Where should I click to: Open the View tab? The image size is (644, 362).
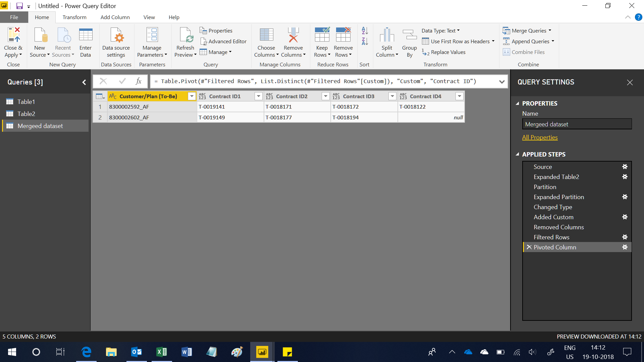pyautogui.click(x=149, y=17)
